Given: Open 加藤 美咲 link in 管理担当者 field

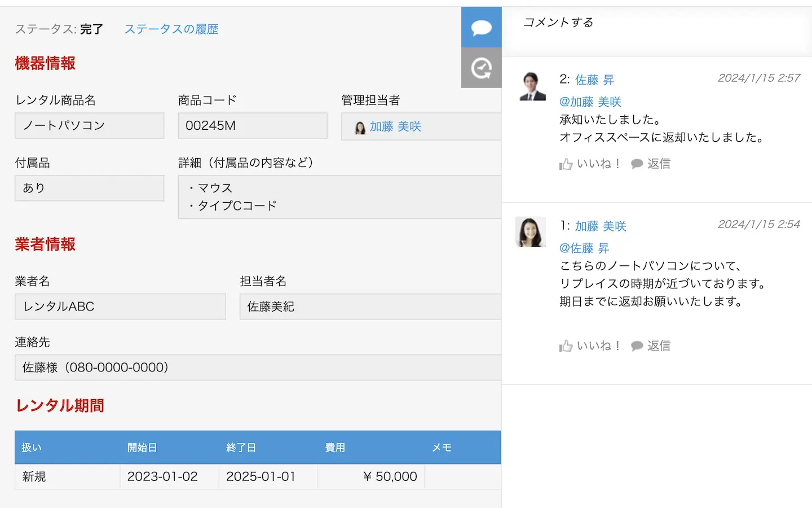Looking at the screenshot, I should coord(395,126).
